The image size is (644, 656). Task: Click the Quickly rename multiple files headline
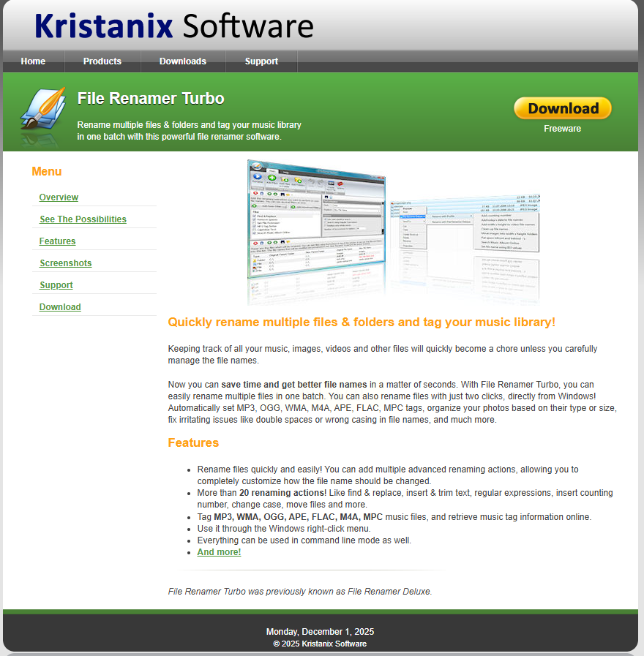pyautogui.click(x=362, y=322)
